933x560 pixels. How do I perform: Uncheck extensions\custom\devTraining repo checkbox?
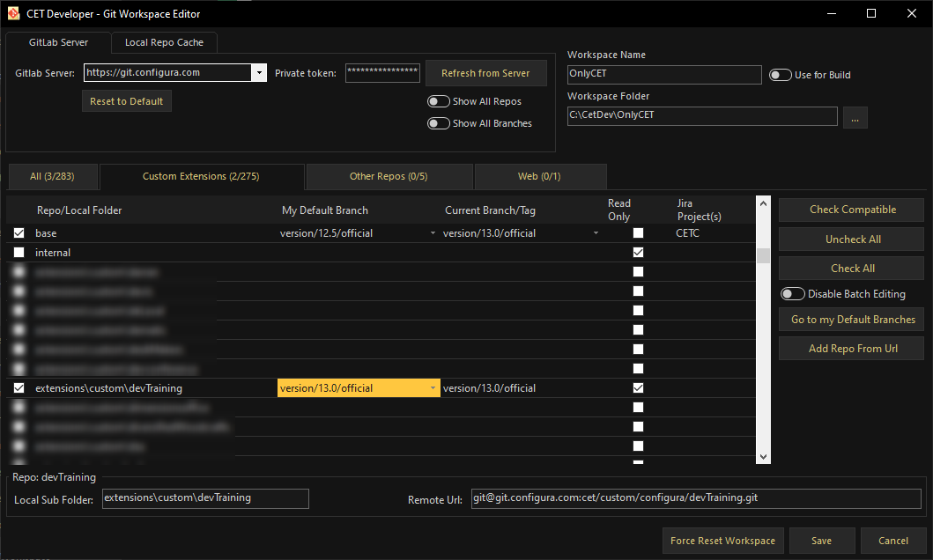click(x=19, y=388)
